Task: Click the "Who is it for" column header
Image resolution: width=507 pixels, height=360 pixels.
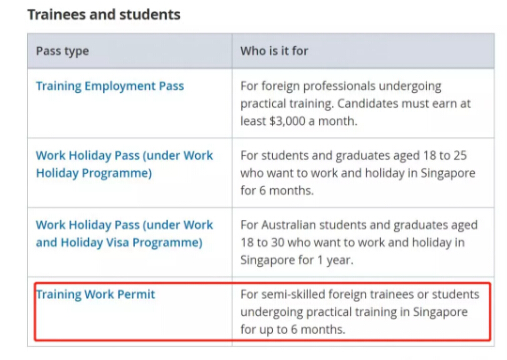Action: (x=274, y=51)
